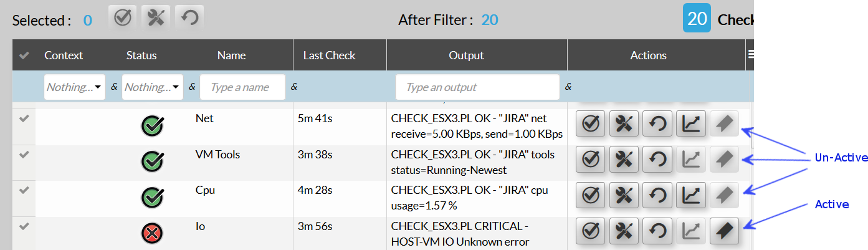Click the acknowledge icon in the top toolbar
868x250 pixels.
(123, 17)
